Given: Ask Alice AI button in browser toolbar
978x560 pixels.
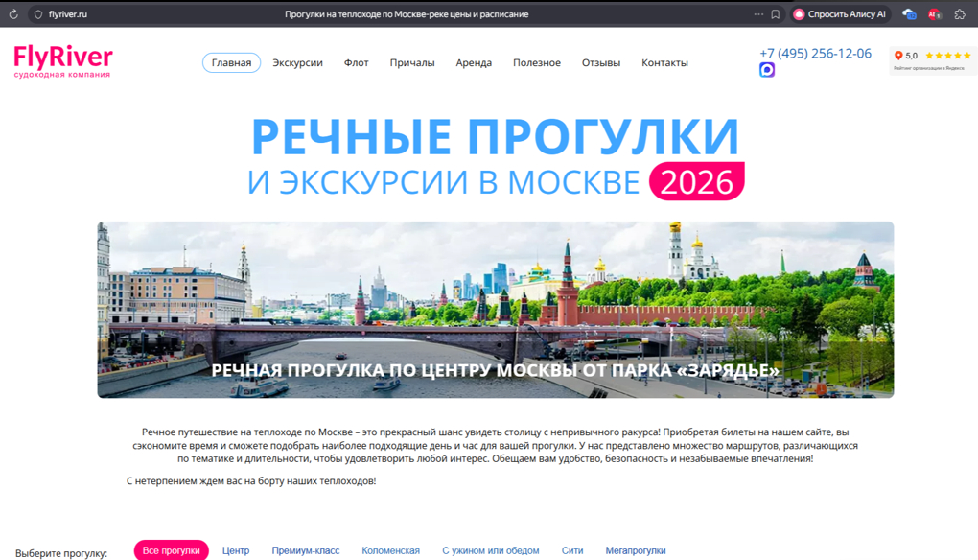Looking at the screenshot, I should pos(840,14).
